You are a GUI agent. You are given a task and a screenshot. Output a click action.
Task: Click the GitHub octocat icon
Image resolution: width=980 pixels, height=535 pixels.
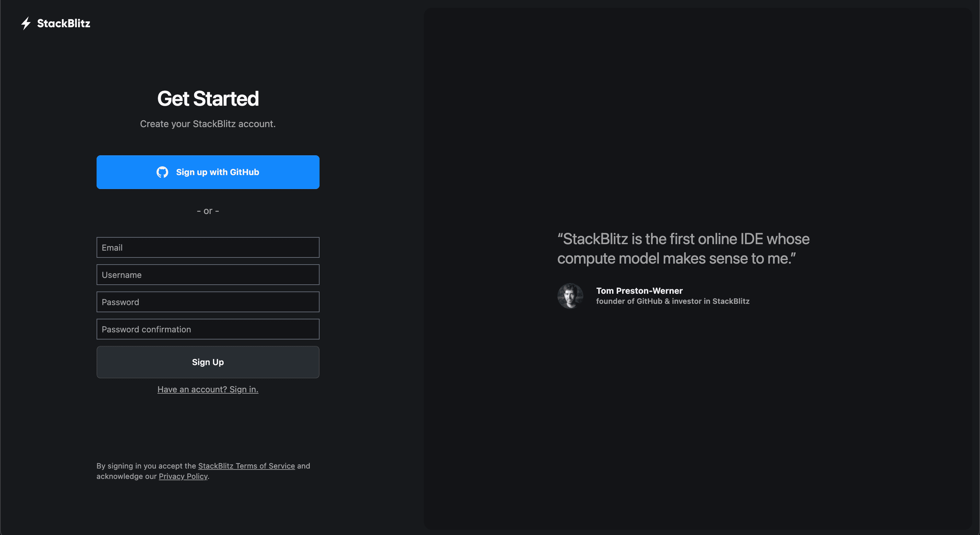click(162, 172)
